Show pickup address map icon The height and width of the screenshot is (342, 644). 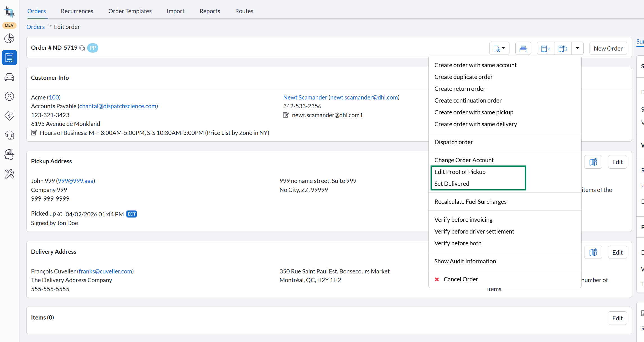pyautogui.click(x=593, y=162)
